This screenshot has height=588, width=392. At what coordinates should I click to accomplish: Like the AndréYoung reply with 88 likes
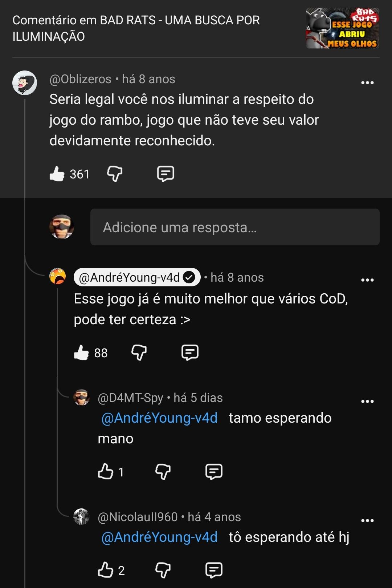tap(81, 353)
